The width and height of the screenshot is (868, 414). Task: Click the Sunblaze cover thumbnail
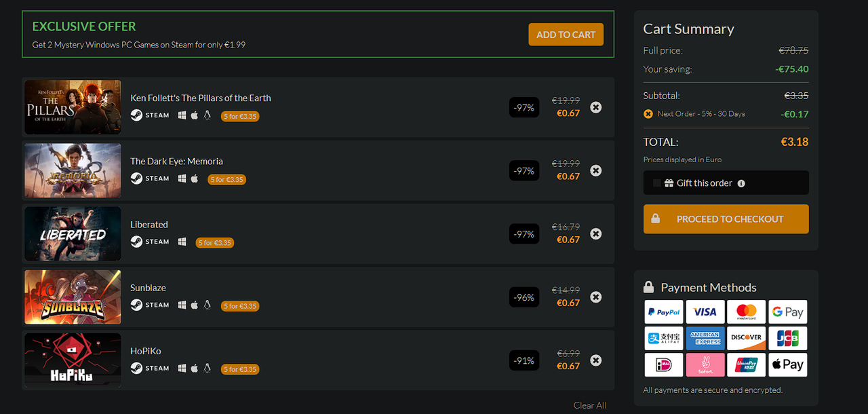[x=73, y=297]
